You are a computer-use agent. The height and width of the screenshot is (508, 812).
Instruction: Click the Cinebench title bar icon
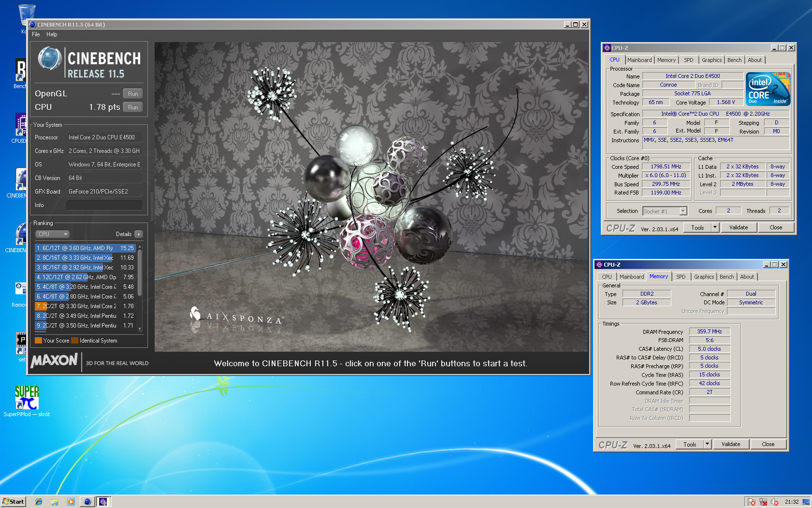(33, 25)
